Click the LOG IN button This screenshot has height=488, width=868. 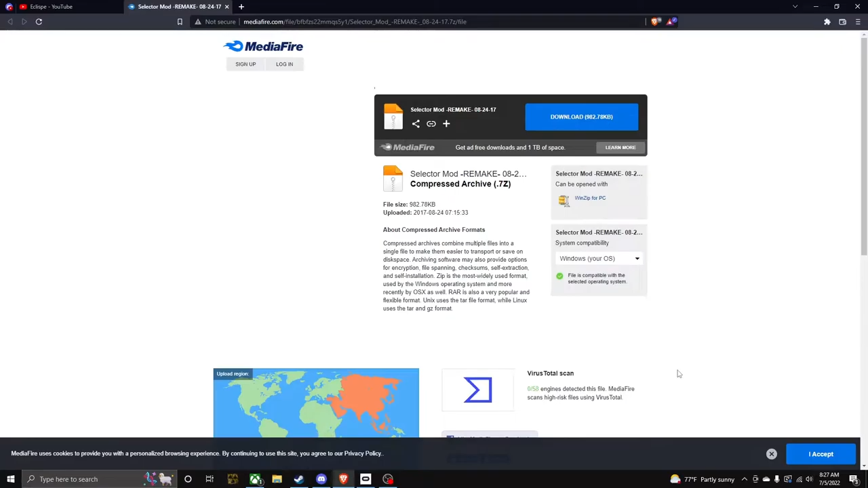[x=284, y=64]
